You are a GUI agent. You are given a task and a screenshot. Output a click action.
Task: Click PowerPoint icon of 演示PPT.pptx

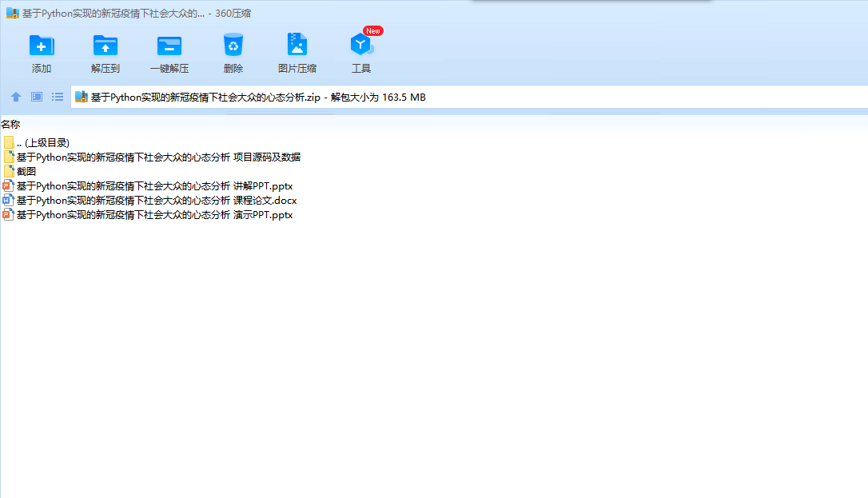tap(8, 215)
